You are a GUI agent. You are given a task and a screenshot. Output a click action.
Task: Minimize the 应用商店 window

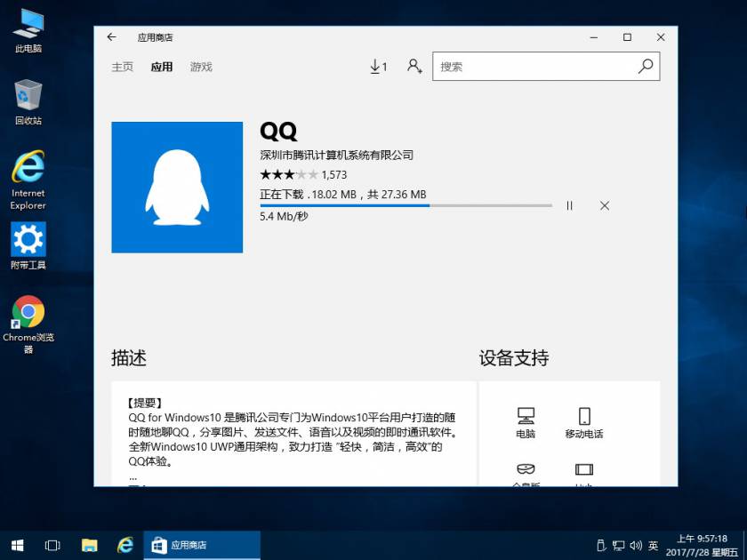[x=594, y=37]
